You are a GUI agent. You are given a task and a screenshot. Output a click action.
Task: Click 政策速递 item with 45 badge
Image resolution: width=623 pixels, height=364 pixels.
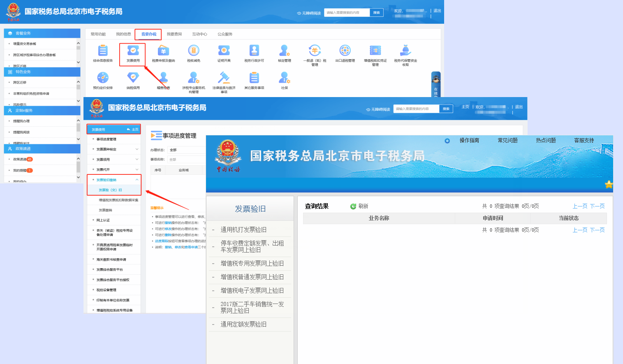tap(23, 159)
